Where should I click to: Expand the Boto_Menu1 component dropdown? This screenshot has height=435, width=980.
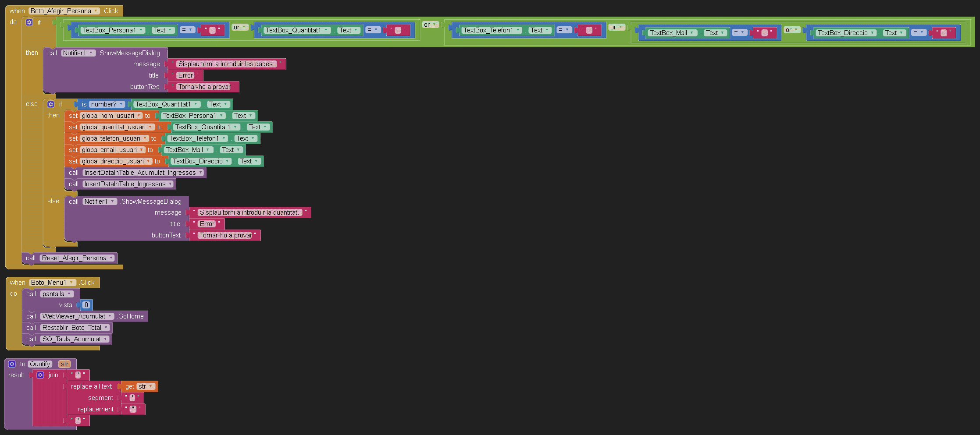click(x=71, y=283)
